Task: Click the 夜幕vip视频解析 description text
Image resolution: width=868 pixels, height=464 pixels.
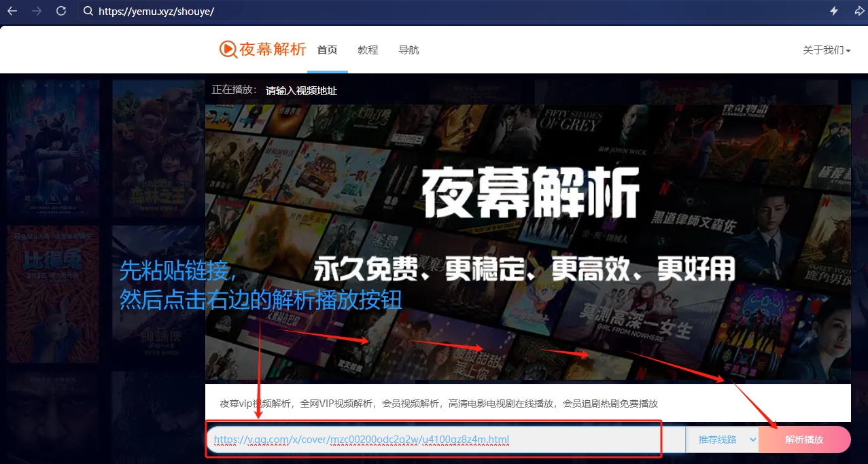Action: [438, 404]
